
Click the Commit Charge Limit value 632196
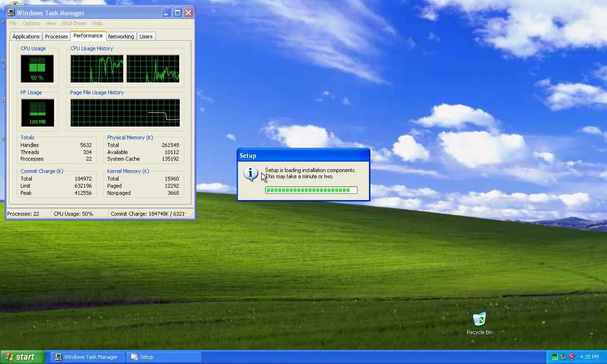(x=83, y=186)
